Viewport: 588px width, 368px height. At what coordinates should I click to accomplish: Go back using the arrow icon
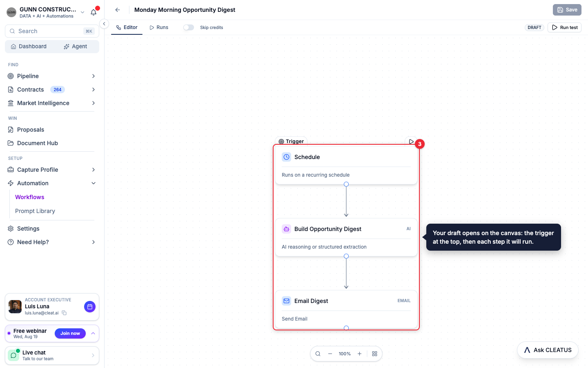tap(118, 10)
